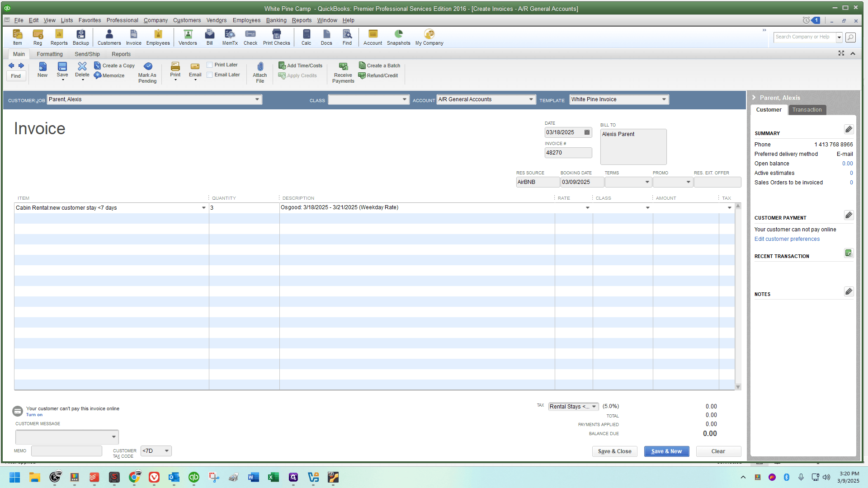
Task: Open the Customer Message dropdown
Action: [113, 437]
